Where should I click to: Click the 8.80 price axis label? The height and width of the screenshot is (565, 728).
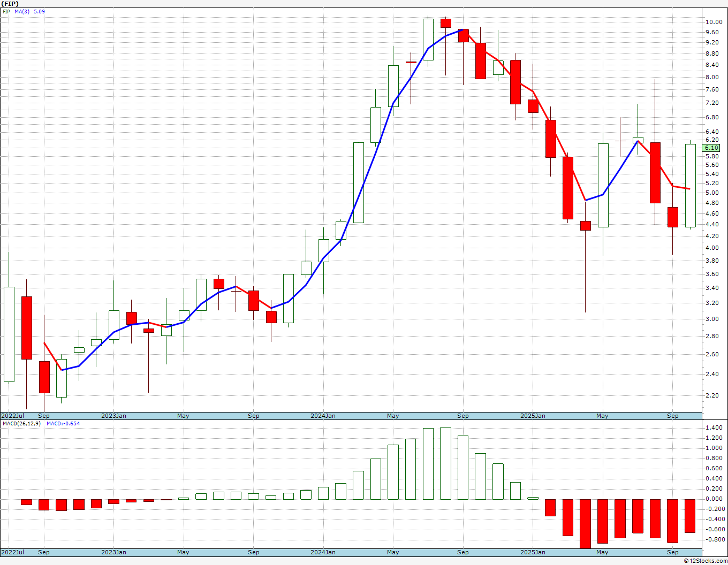pyautogui.click(x=712, y=54)
